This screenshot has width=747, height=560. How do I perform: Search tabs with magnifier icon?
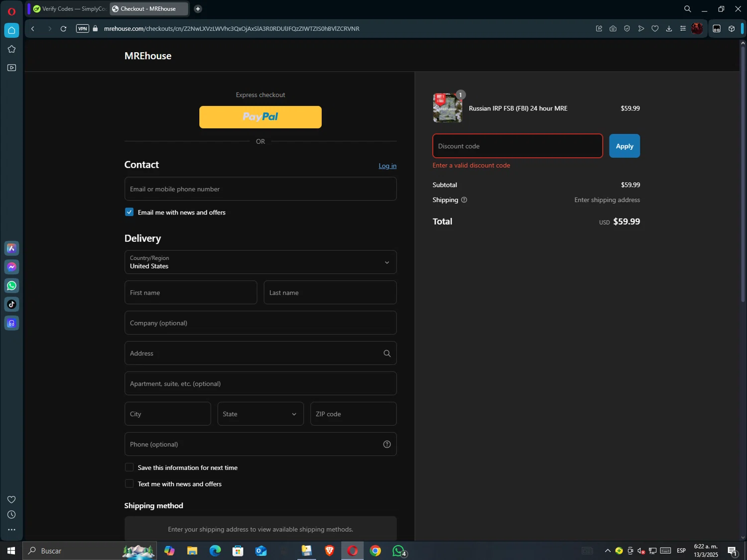687,9
